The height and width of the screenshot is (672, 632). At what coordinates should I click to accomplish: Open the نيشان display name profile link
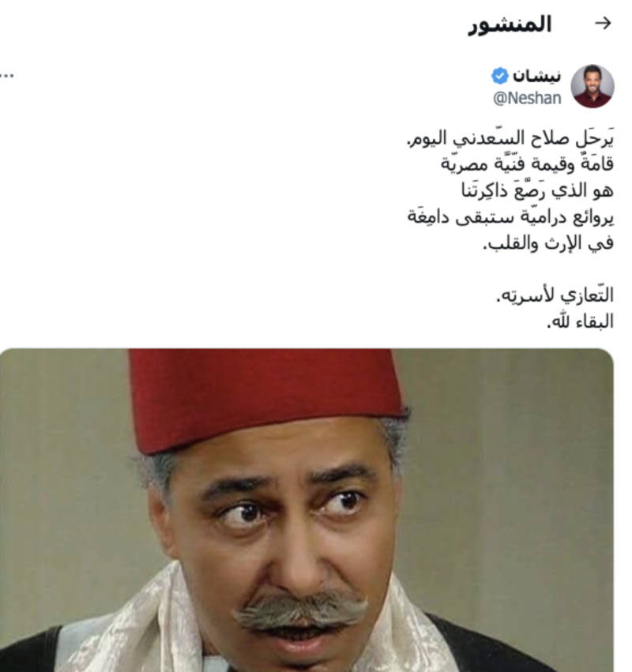tap(536, 77)
